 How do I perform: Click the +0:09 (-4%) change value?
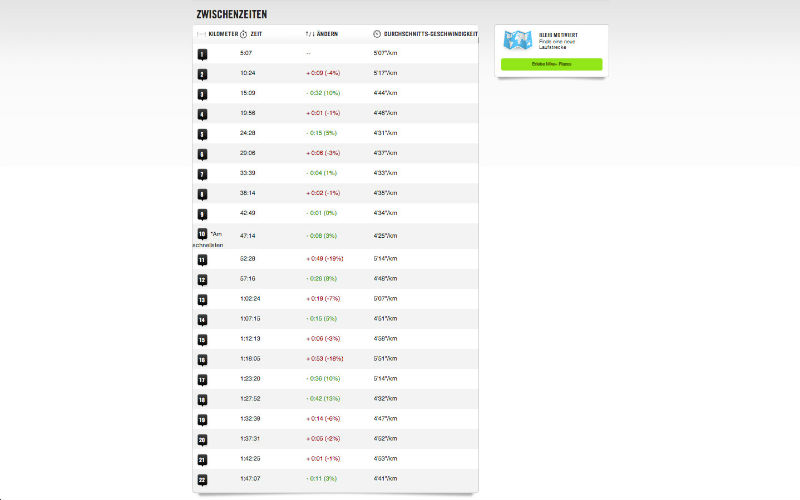click(323, 73)
